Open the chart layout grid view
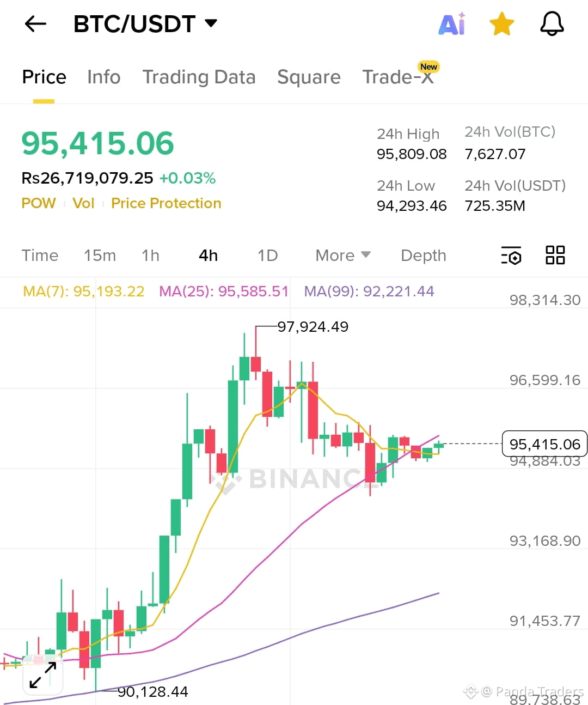 click(555, 255)
